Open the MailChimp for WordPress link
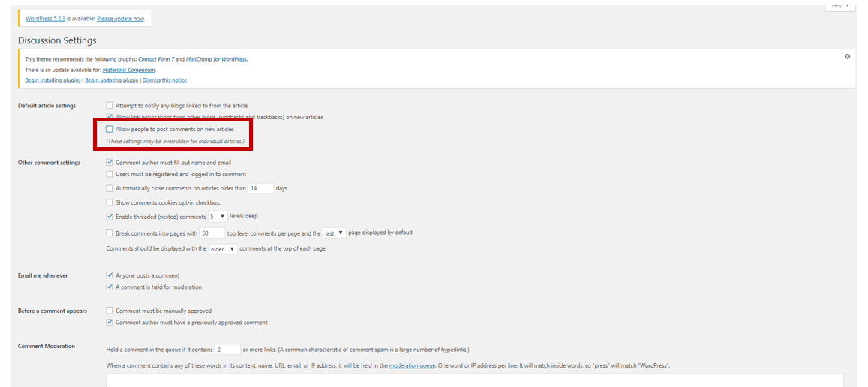 click(x=217, y=58)
